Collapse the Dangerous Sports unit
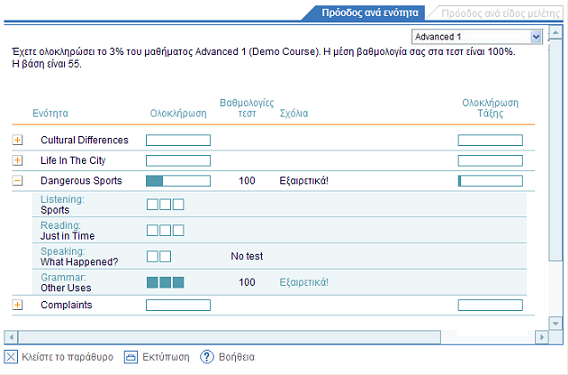 coord(17,180)
